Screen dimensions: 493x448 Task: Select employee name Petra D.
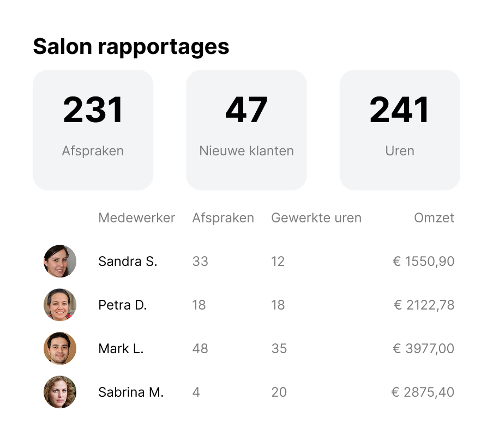pyautogui.click(x=123, y=305)
